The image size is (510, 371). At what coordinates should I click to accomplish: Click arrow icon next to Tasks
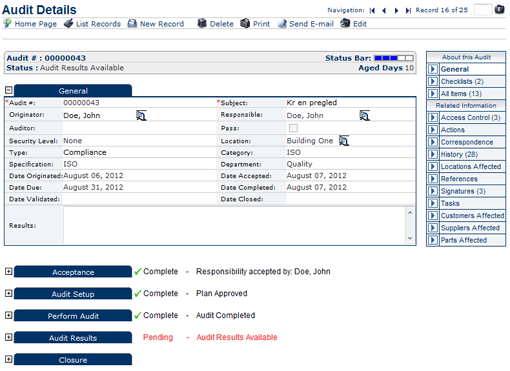point(433,203)
